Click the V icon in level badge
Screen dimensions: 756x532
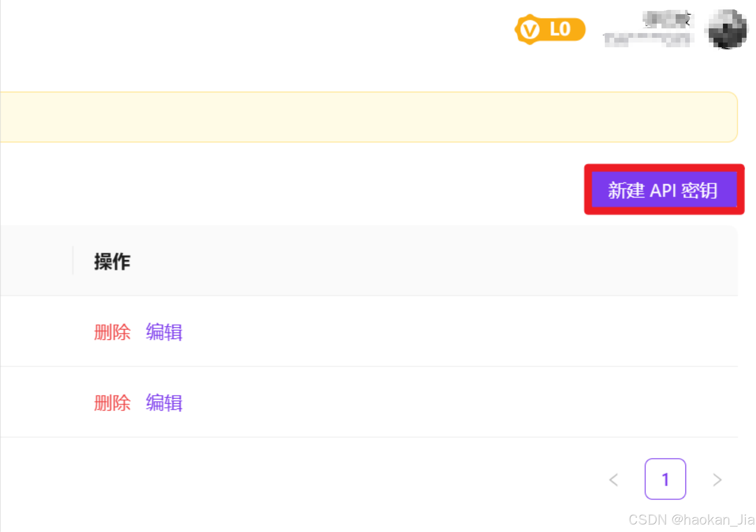(x=529, y=30)
